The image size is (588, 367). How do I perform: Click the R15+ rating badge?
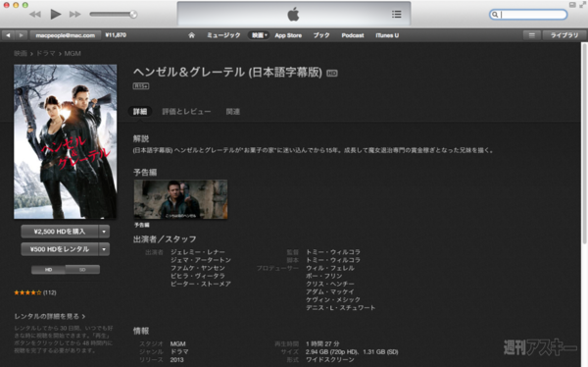tap(141, 86)
